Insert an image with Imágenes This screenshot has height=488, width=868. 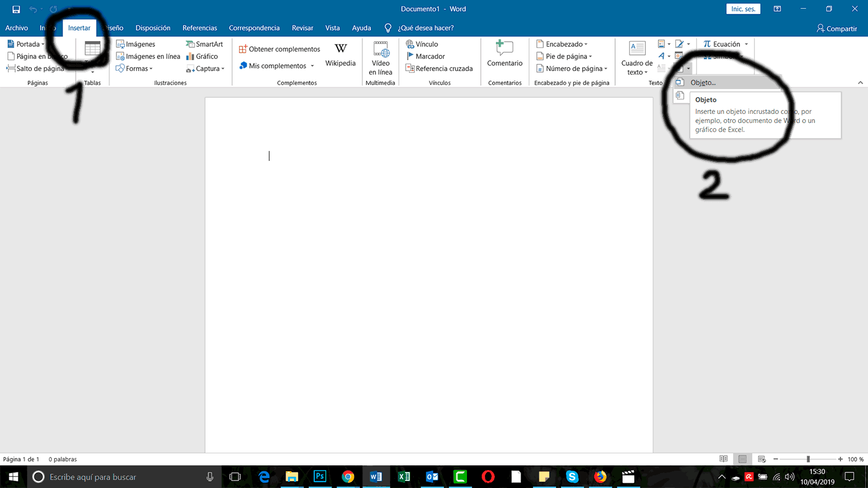click(x=139, y=43)
